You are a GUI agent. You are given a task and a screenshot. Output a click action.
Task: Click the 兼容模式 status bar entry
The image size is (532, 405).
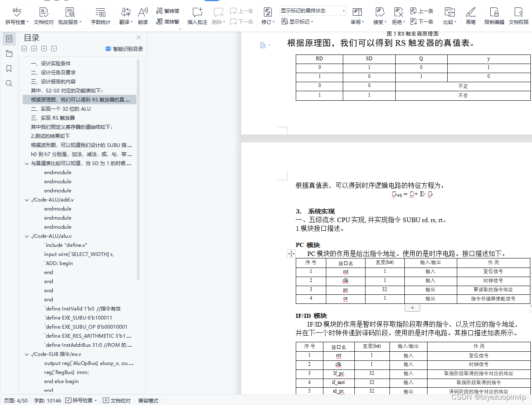(148, 400)
